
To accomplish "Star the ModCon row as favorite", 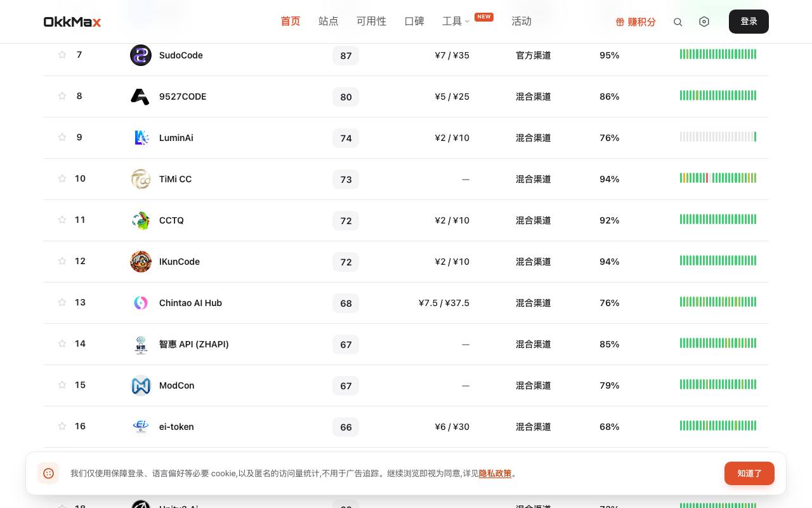I will tap(62, 385).
